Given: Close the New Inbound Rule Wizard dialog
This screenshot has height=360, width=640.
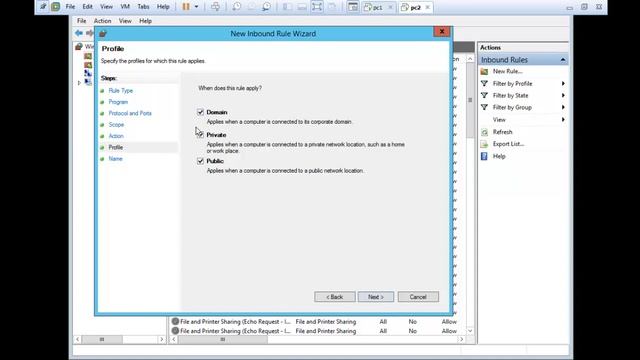Looking at the screenshot, I should (x=442, y=31).
